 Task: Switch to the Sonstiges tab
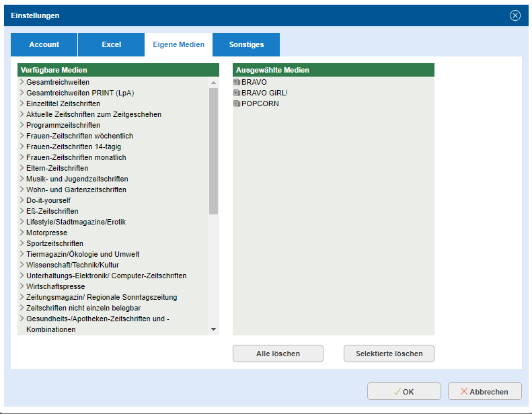click(x=246, y=45)
